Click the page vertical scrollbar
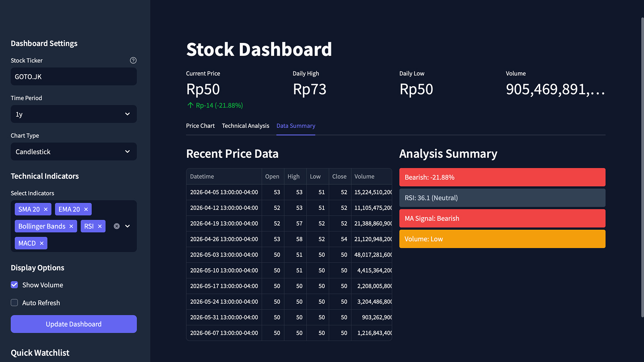Image resolution: width=644 pixels, height=362 pixels. click(x=643, y=168)
